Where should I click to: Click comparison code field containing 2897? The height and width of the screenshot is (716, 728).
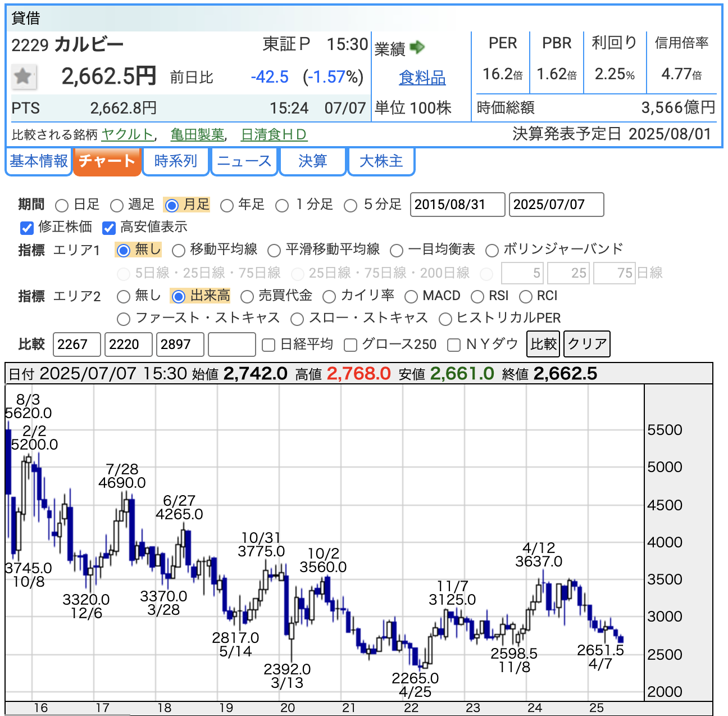click(x=180, y=345)
